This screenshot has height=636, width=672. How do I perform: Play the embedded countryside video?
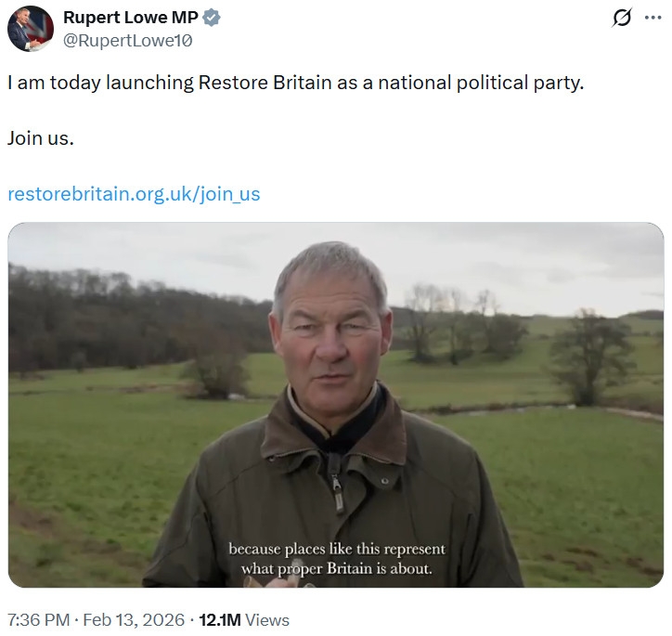click(x=335, y=404)
